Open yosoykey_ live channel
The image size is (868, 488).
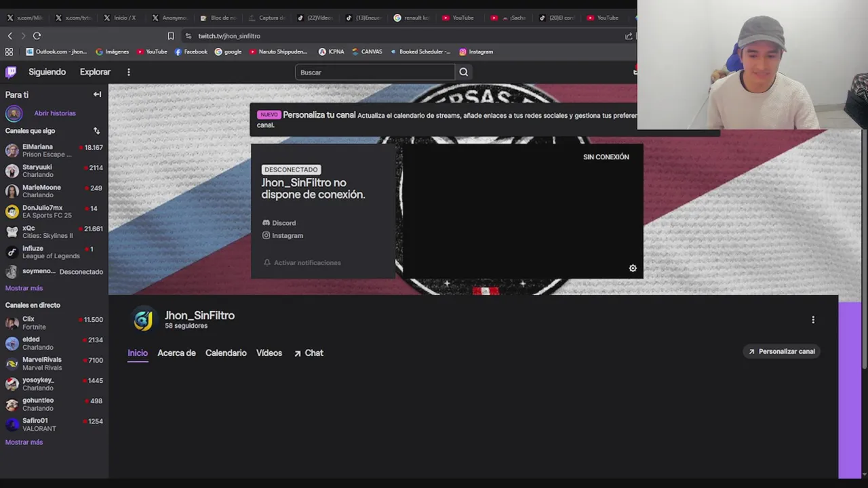coord(54,384)
